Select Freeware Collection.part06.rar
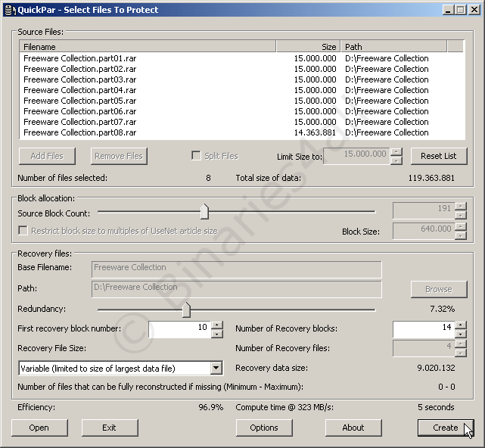The width and height of the screenshot is (485, 448). pyautogui.click(x=79, y=111)
